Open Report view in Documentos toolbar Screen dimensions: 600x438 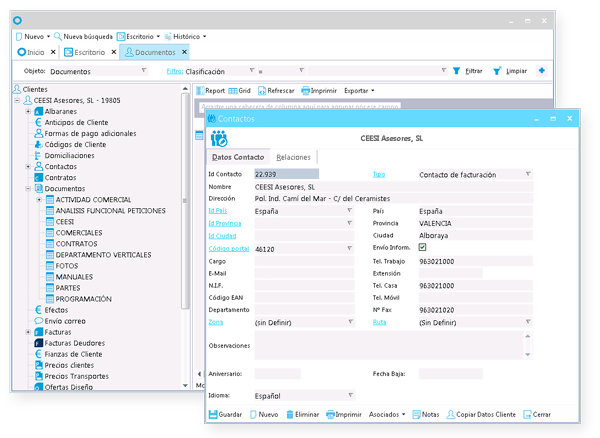coord(210,91)
